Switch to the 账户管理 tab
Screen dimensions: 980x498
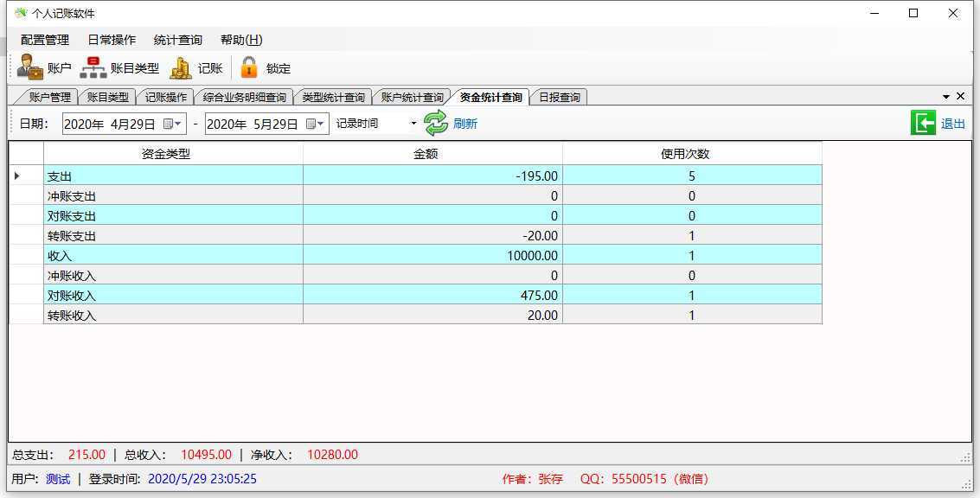tap(49, 98)
